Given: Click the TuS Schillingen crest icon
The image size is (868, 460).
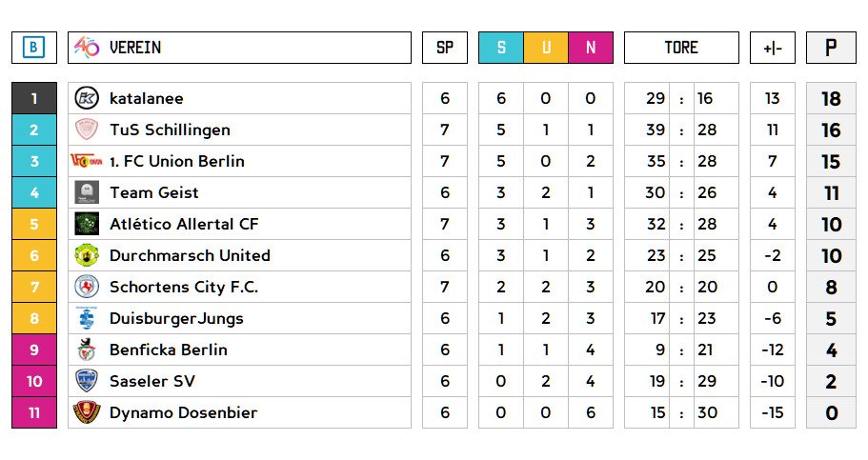Looking at the screenshot, I should [87, 130].
